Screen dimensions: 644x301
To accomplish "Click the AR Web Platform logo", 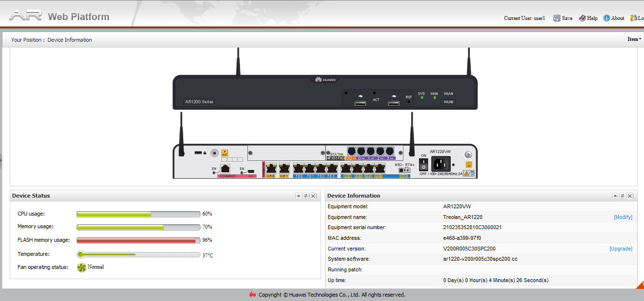I will pos(59,17).
